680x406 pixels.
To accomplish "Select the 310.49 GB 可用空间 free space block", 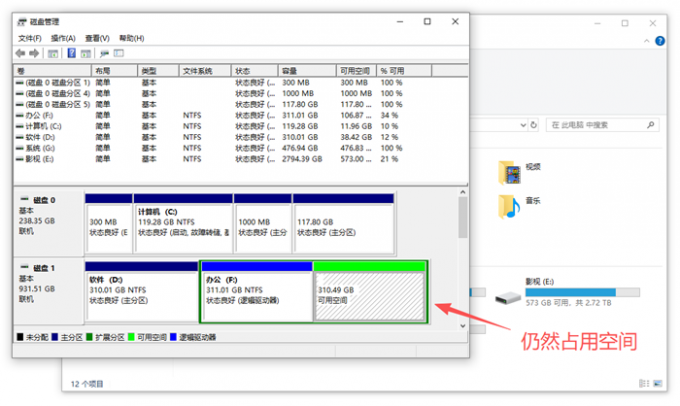I will pyautogui.click(x=369, y=291).
